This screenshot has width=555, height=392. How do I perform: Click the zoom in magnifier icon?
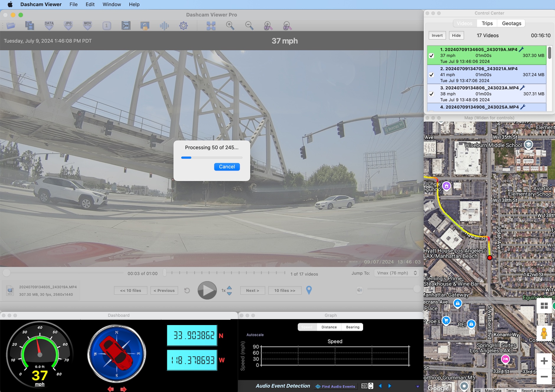(230, 26)
